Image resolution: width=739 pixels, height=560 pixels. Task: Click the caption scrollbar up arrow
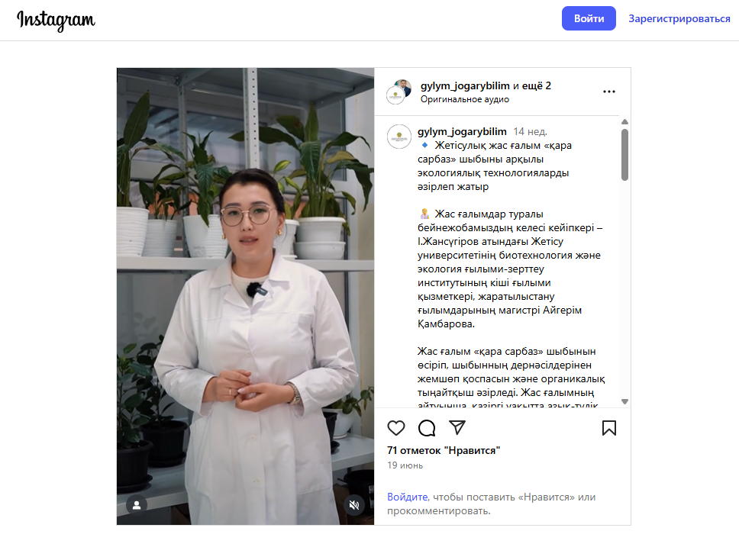coord(624,122)
